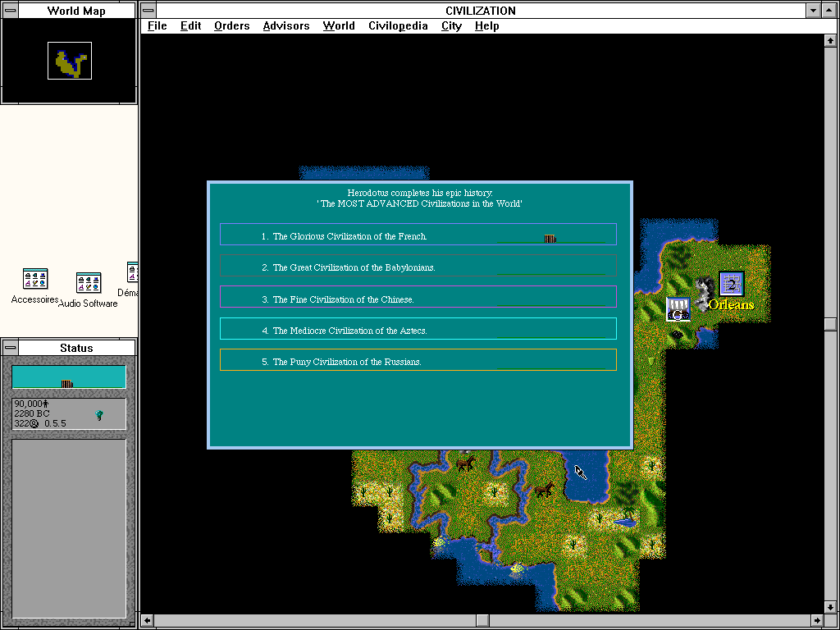Screen dimensions: 840x630
Task: Click the Orleans city square on map
Action: pyautogui.click(x=731, y=284)
